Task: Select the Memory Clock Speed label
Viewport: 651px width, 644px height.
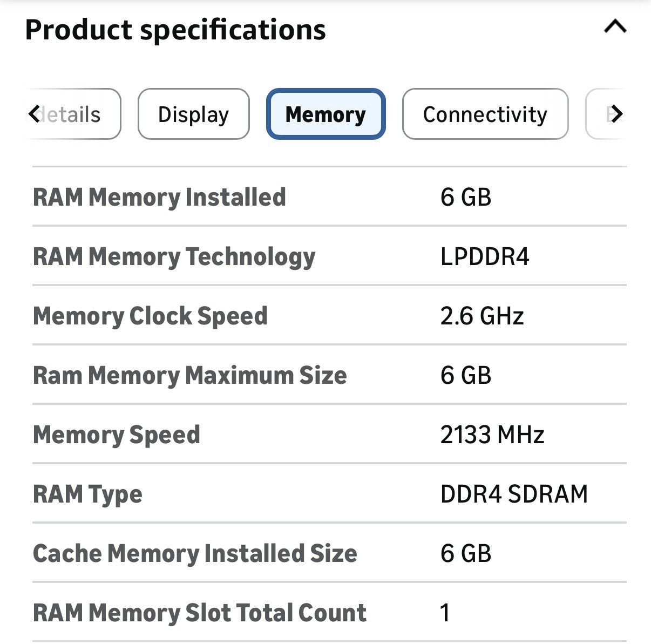Action: pyautogui.click(x=150, y=316)
